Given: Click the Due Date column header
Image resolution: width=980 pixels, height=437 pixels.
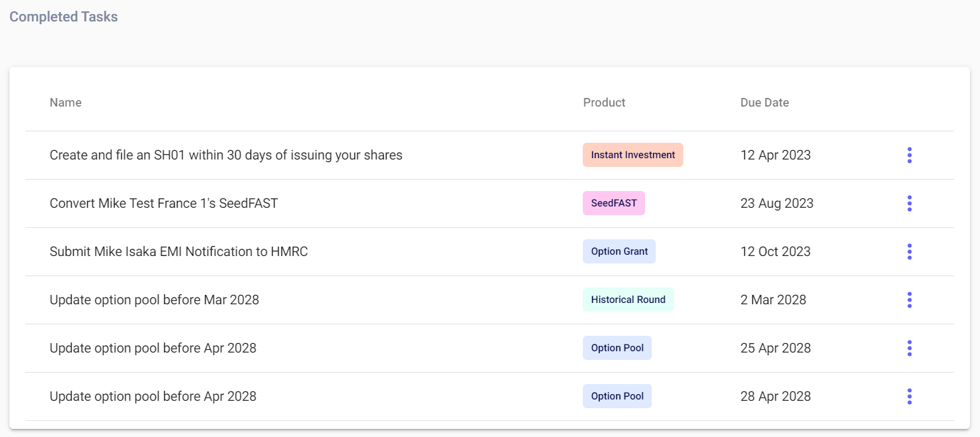Looking at the screenshot, I should (764, 103).
